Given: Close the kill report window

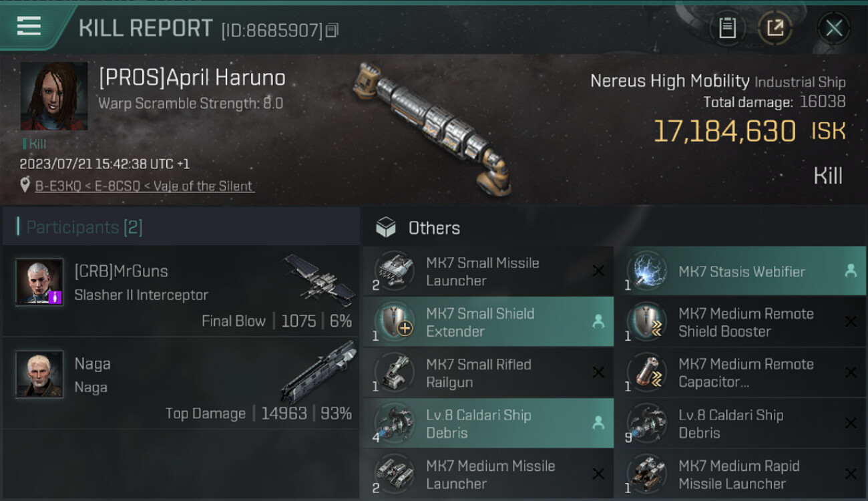Looking at the screenshot, I should coord(834,28).
